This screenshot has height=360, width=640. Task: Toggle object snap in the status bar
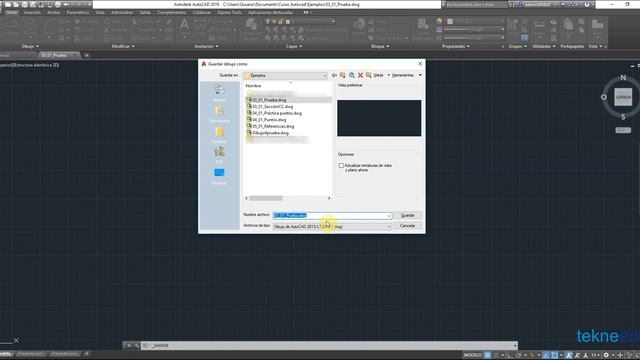(x=555, y=355)
